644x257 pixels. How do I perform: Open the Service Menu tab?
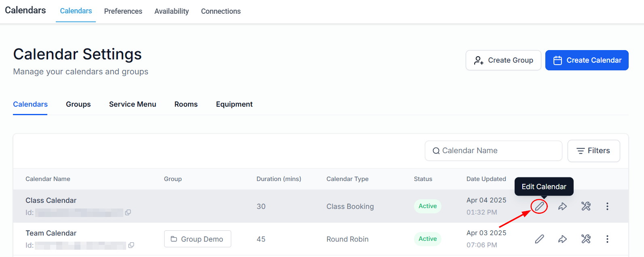click(x=133, y=104)
